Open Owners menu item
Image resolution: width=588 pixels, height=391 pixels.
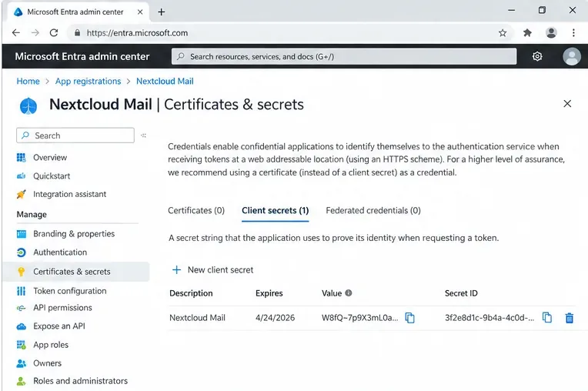pyautogui.click(x=47, y=363)
